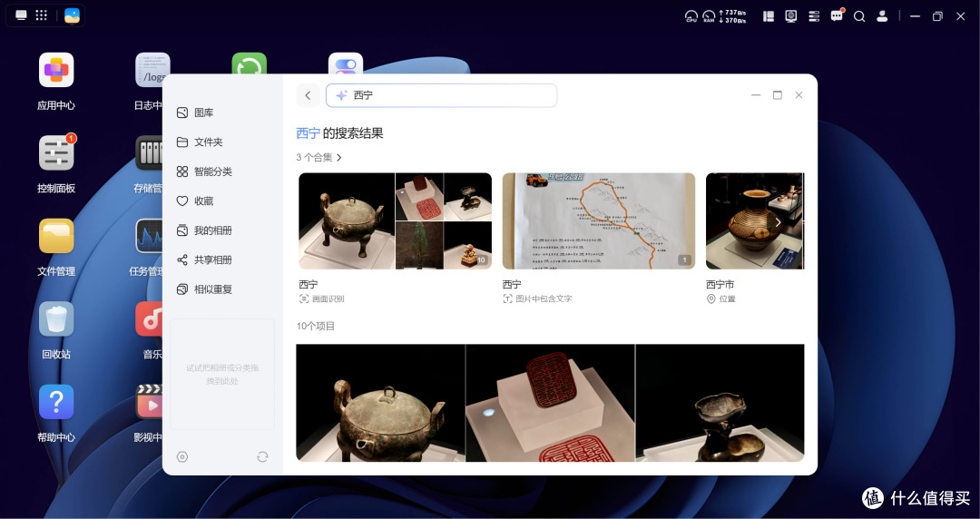Image resolution: width=980 pixels, height=519 pixels.
Task: Show next collection with right arrow
Action: [x=779, y=222]
